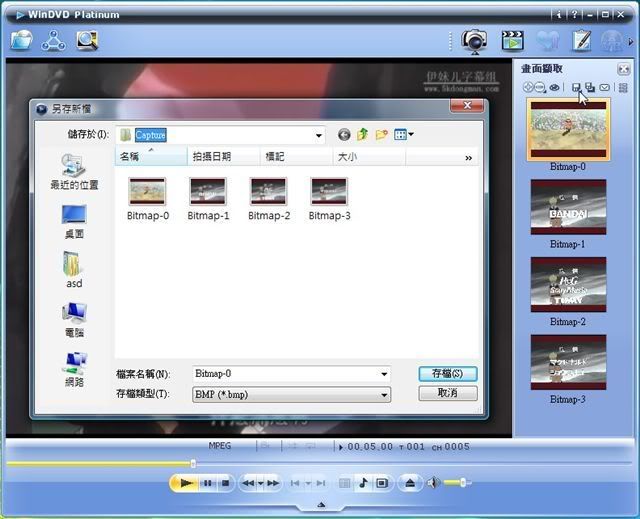Click the volume slider
The width and height of the screenshot is (640, 519).
coord(457,483)
